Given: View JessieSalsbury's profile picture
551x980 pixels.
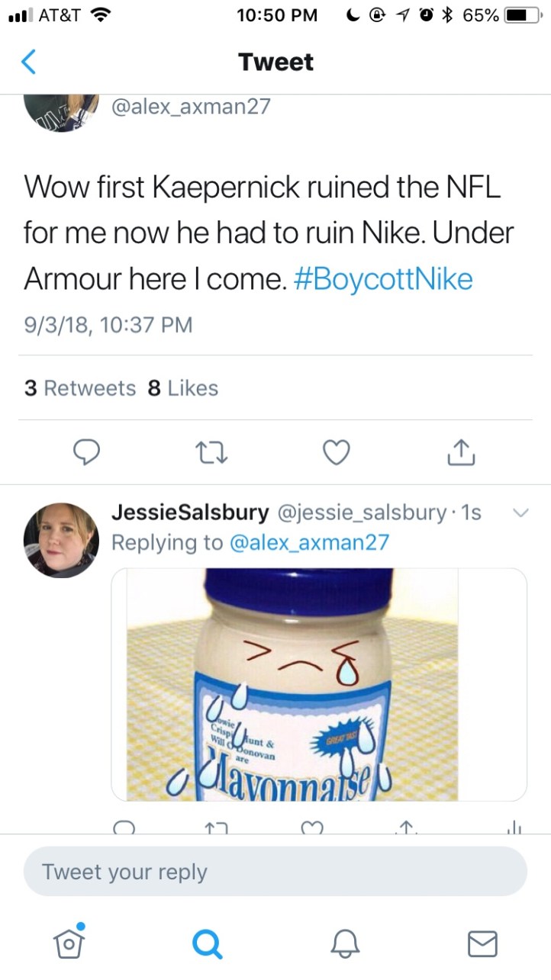Looking at the screenshot, I should coord(61,540).
